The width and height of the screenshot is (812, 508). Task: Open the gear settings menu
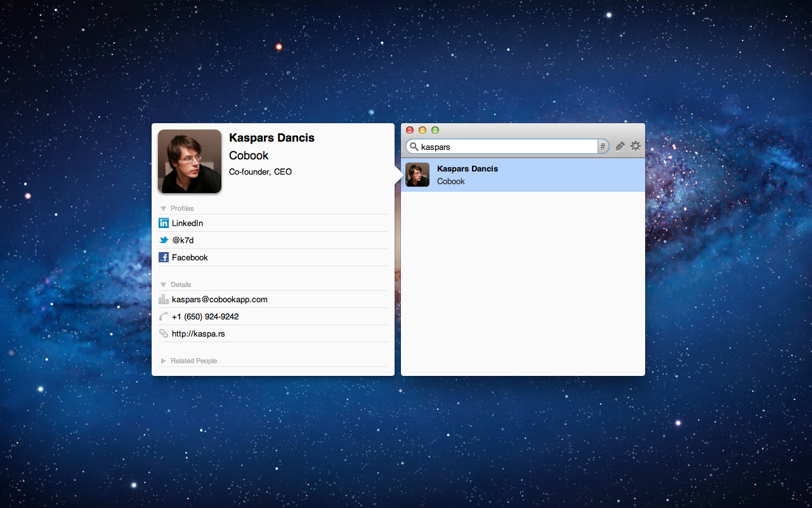tap(635, 147)
